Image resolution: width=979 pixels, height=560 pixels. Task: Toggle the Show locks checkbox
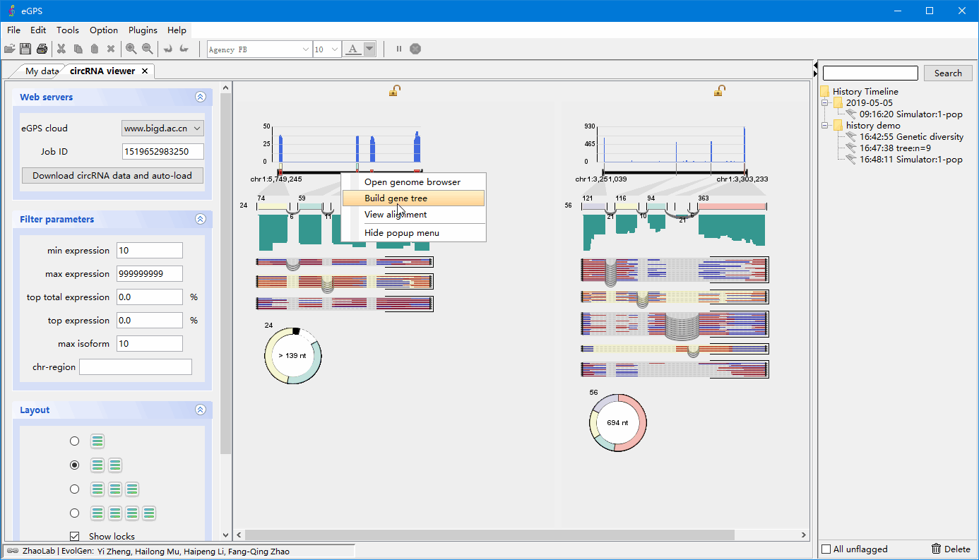pyautogui.click(x=75, y=536)
